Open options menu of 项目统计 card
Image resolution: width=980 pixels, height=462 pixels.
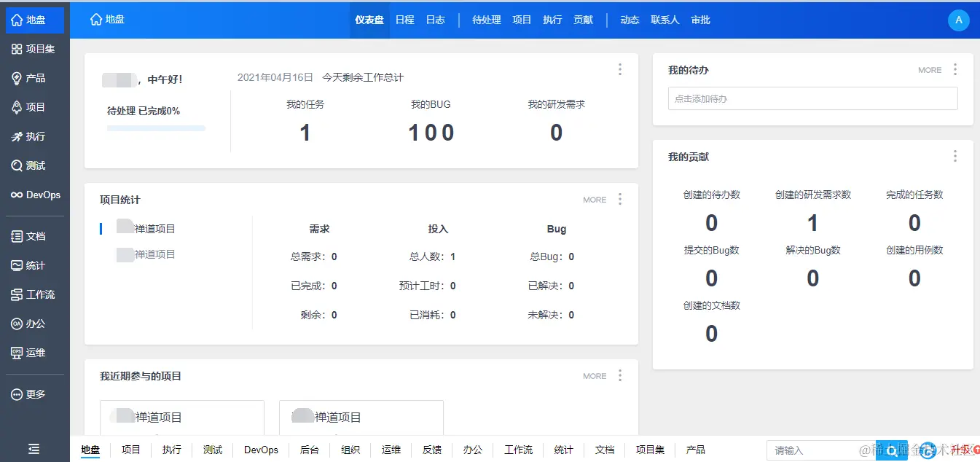pos(620,199)
